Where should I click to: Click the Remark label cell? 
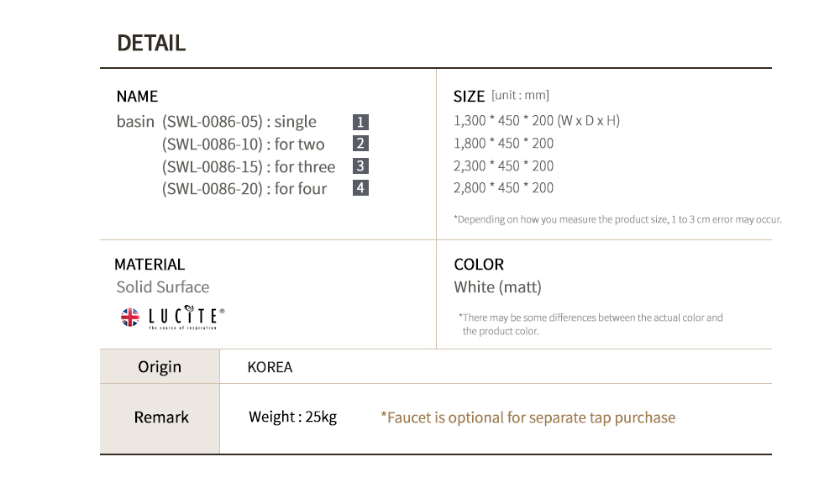tap(161, 417)
